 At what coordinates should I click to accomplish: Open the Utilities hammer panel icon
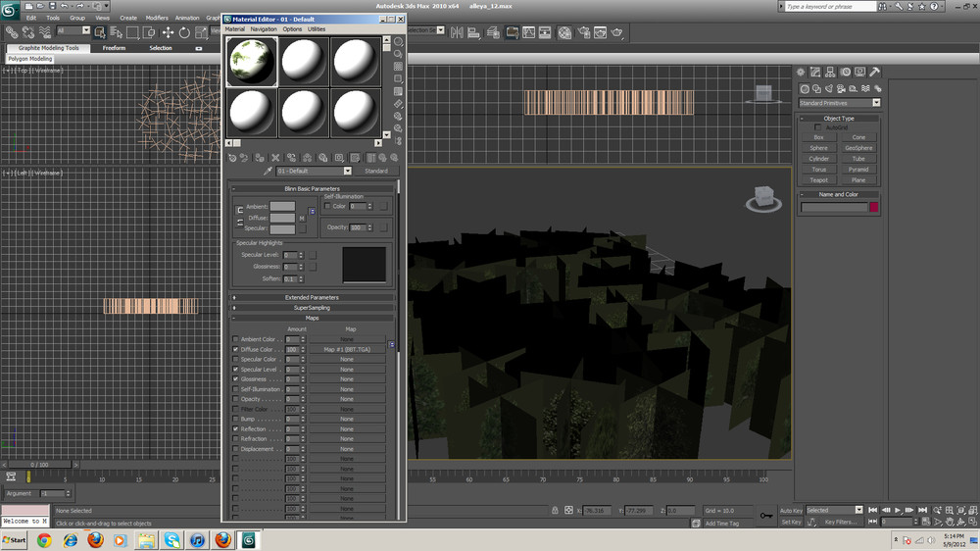(874, 72)
